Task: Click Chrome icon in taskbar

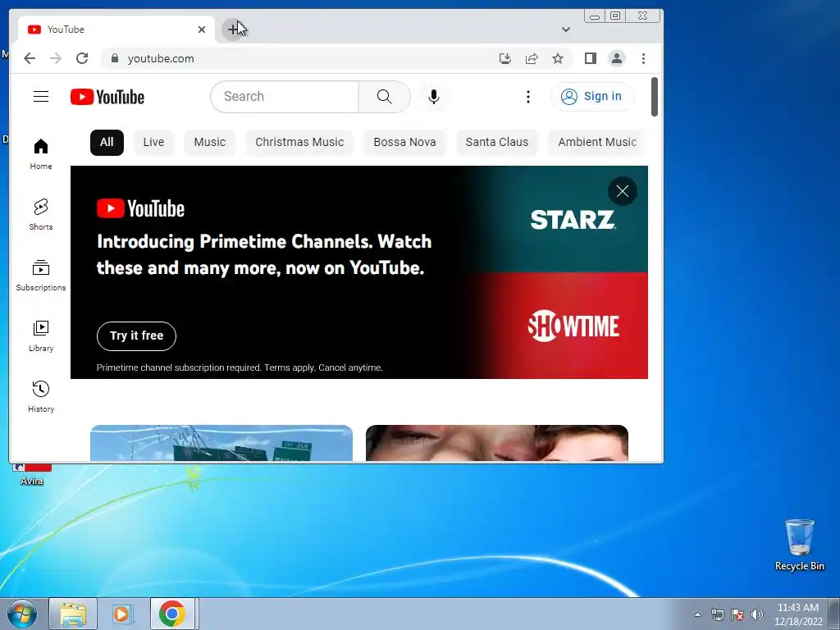Action: pyautogui.click(x=172, y=614)
